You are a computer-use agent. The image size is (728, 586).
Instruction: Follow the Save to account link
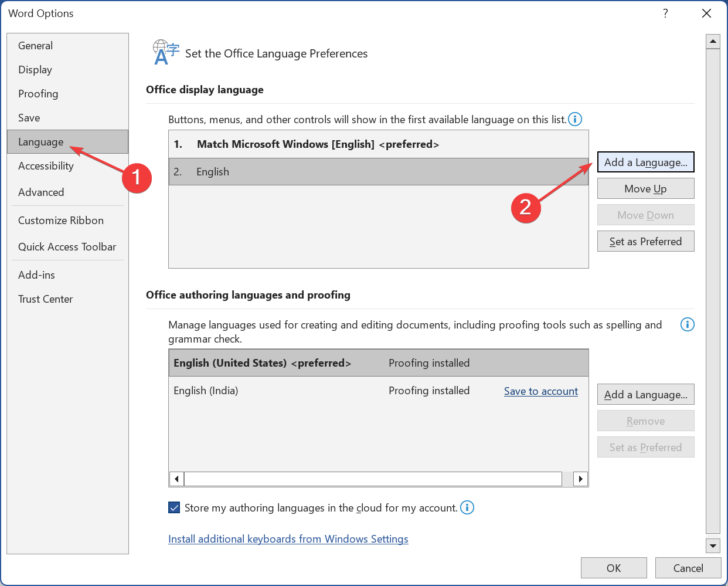(540, 391)
